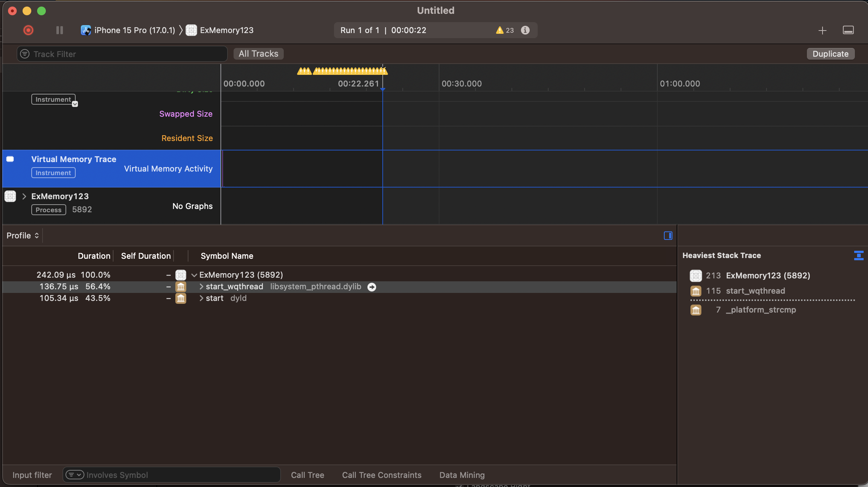Image resolution: width=868 pixels, height=487 pixels.
Task: Click the track filter options icon
Action: [25, 54]
